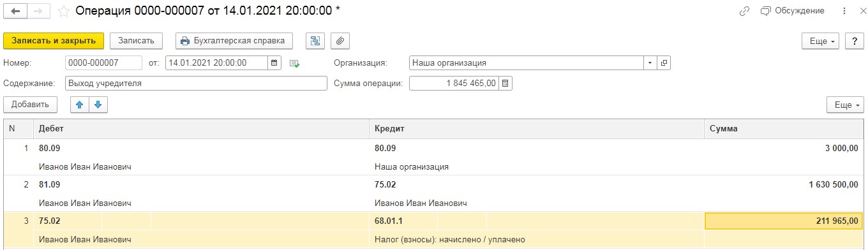Click Бухгалтерская справка button

(x=234, y=41)
